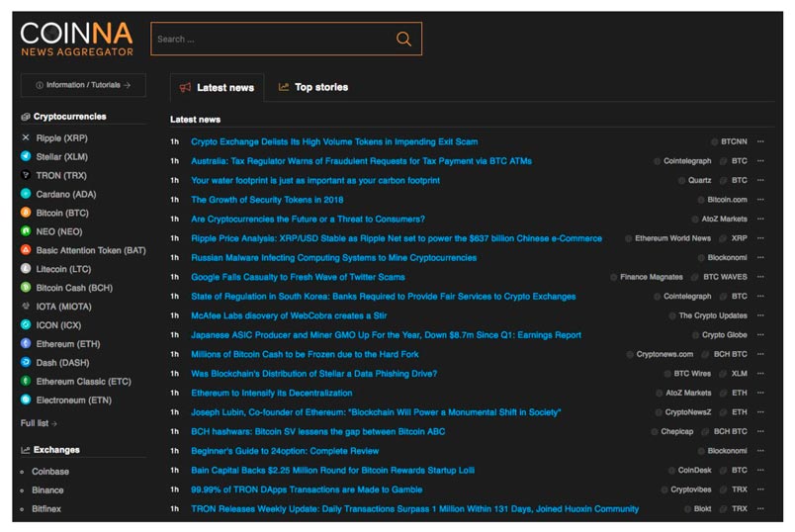Filter by Chepicap source on the BCH hashwars story

pyautogui.click(x=677, y=431)
